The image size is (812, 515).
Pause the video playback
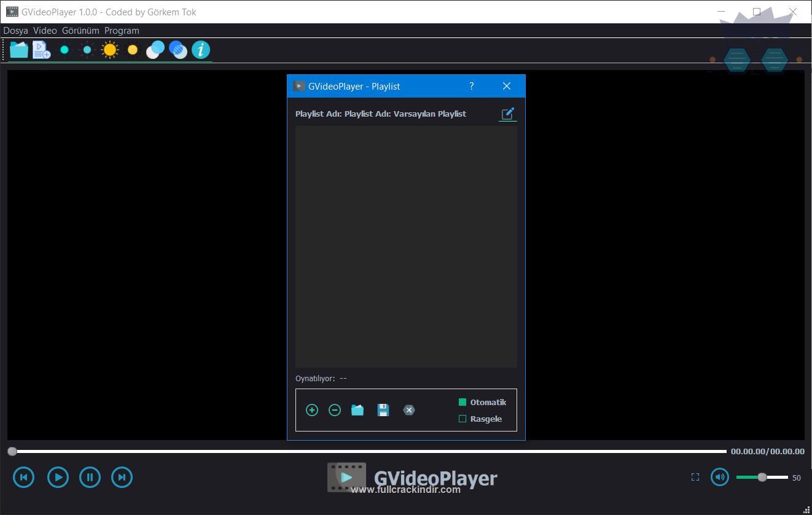coord(90,477)
